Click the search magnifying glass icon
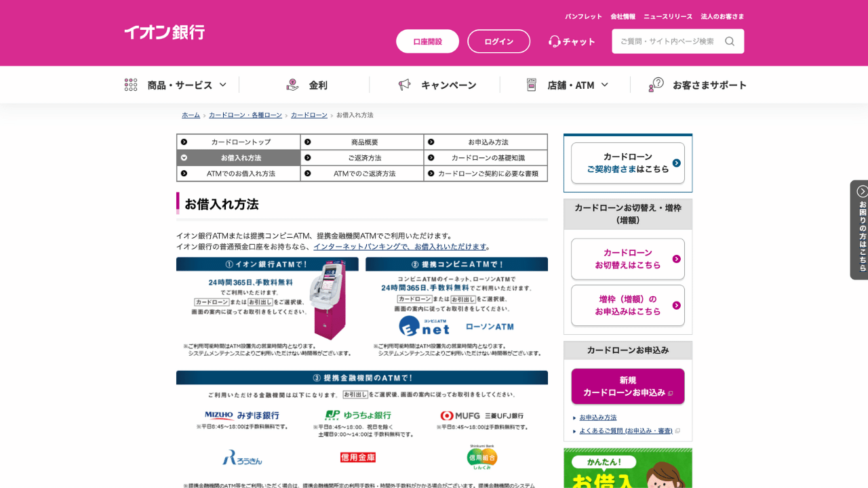 [730, 41]
